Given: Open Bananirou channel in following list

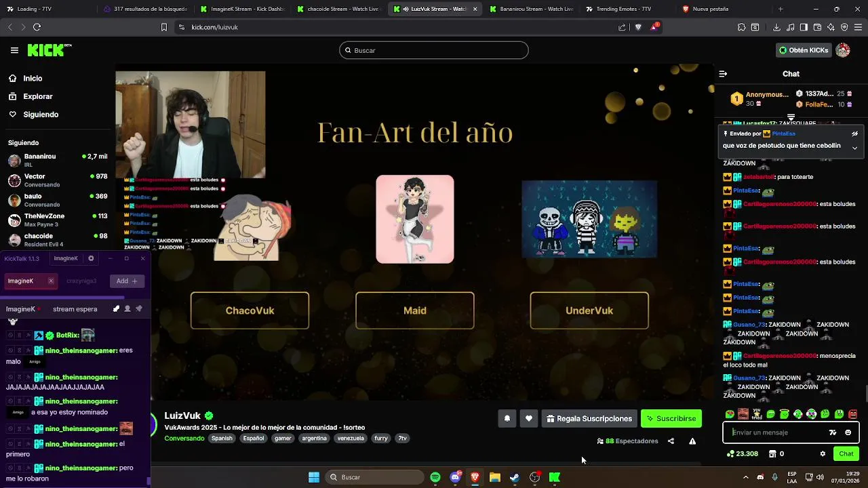Looking at the screenshot, I should pyautogui.click(x=58, y=160).
